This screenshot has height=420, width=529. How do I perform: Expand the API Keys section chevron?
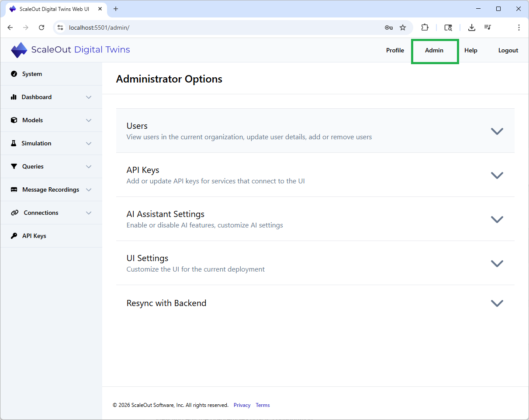(497, 175)
